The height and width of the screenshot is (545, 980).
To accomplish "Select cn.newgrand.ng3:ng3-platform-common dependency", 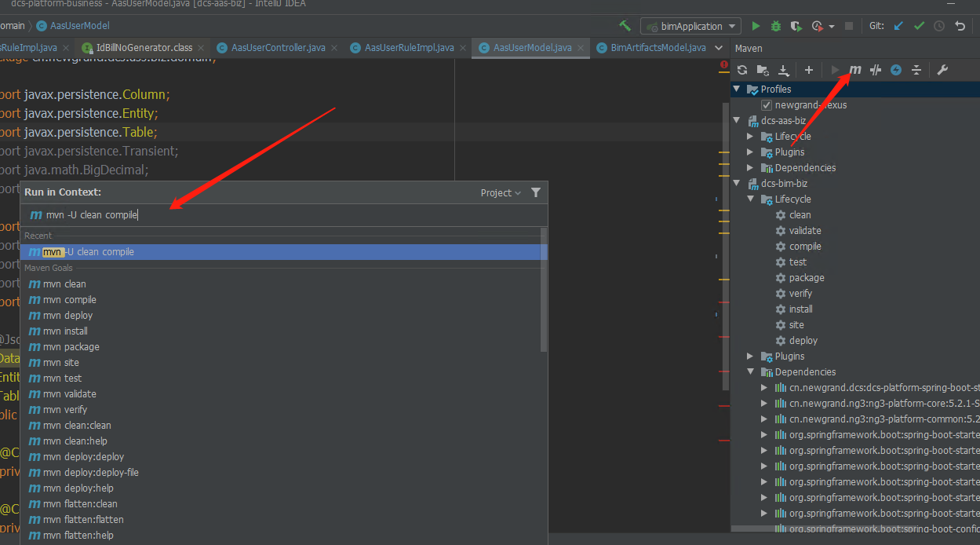I will pyautogui.click(x=884, y=419).
